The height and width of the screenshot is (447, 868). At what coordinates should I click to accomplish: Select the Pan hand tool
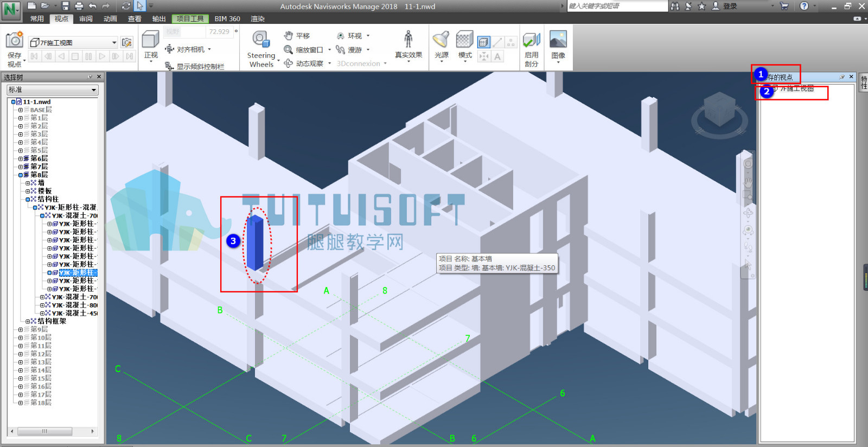296,36
